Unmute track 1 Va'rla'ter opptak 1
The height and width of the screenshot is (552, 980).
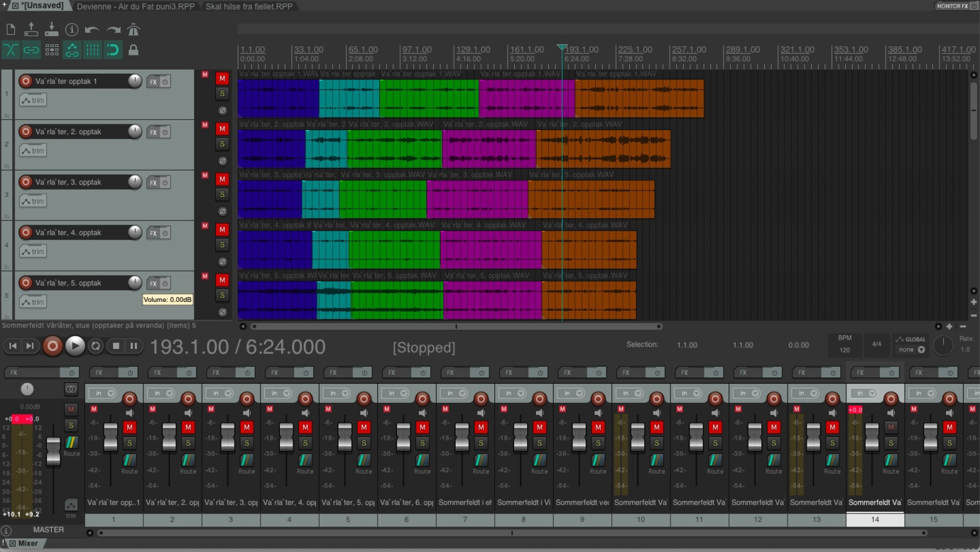click(x=222, y=78)
